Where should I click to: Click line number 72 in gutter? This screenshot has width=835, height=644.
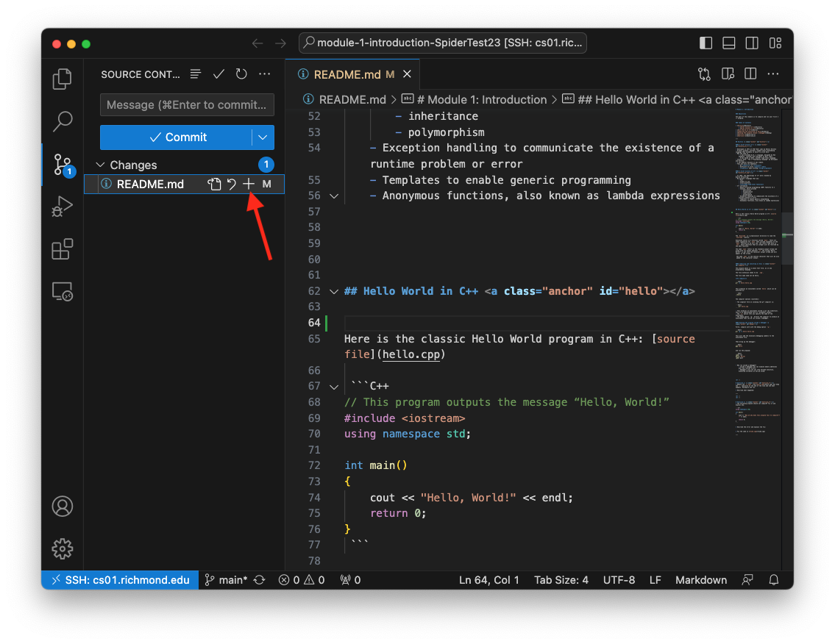314,465
